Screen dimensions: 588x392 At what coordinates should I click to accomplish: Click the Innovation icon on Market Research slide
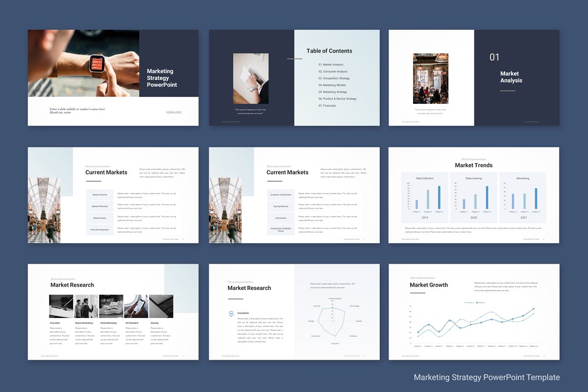point(231,313)
